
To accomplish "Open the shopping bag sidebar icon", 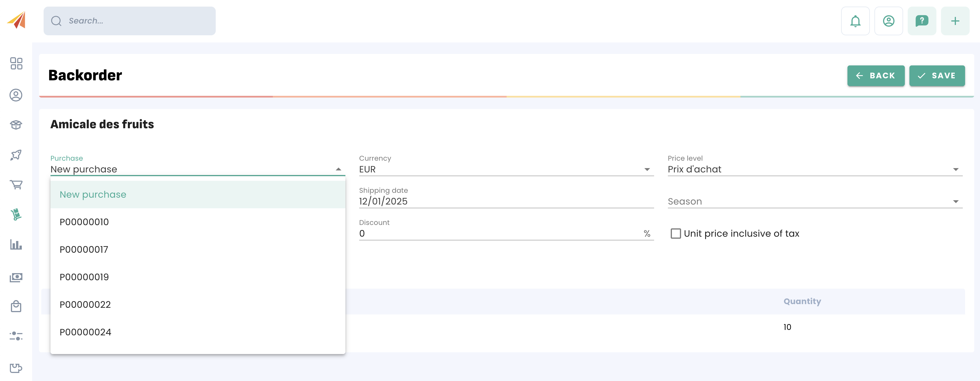I will [16, 306].
